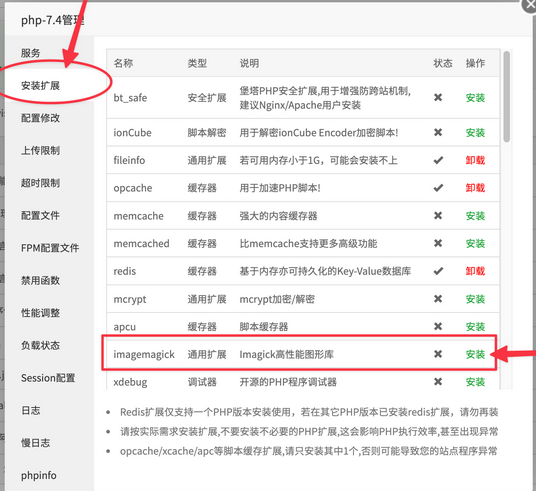Click memcached X status icon
The height and width of the screenshot is (491, 536).
[x=438, y=243]
